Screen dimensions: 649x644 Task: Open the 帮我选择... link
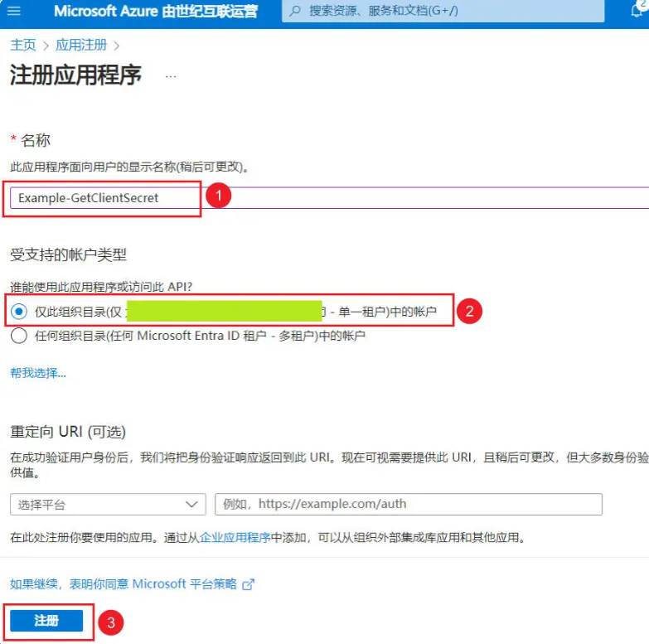coord(37,373)
